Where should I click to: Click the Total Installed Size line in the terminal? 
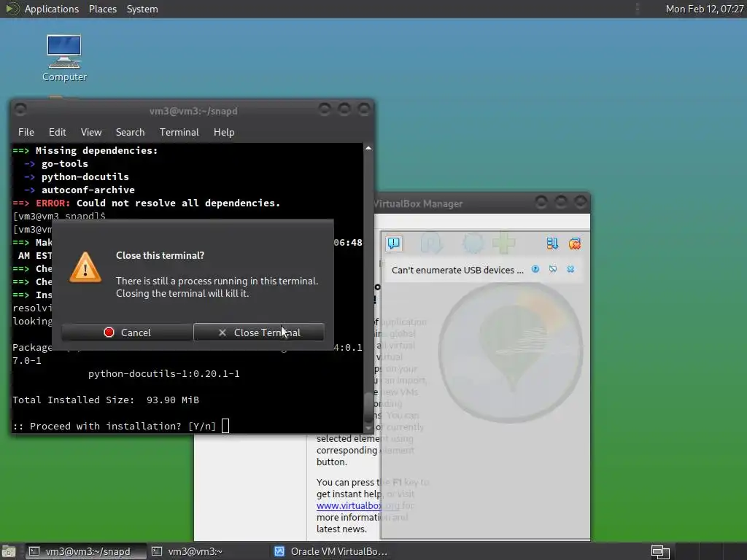[x=106, y=400]
